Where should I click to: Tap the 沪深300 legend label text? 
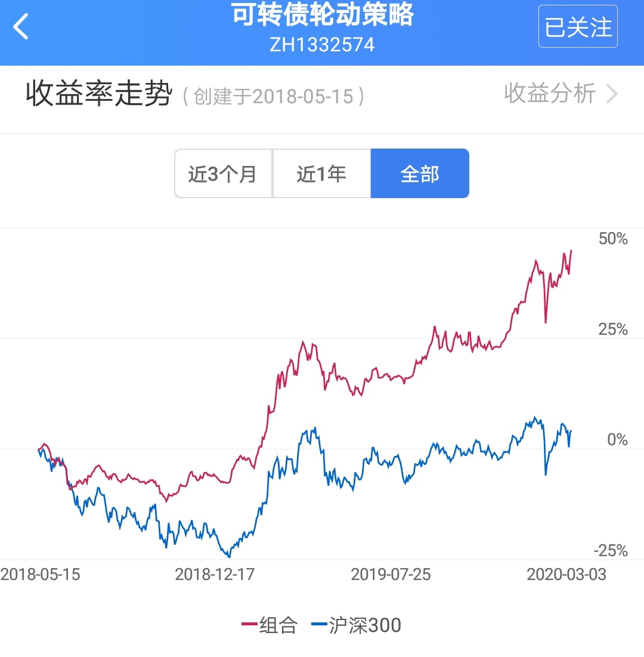(x=365, y=625)
